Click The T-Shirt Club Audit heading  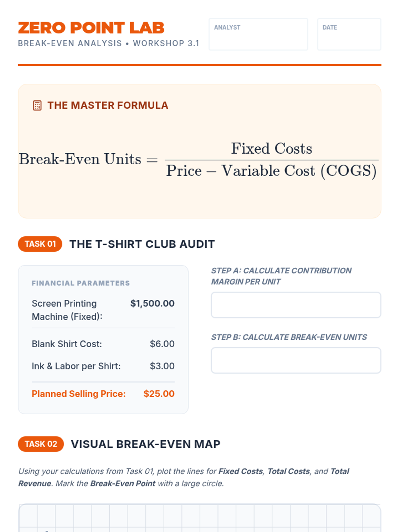[142, 244]
